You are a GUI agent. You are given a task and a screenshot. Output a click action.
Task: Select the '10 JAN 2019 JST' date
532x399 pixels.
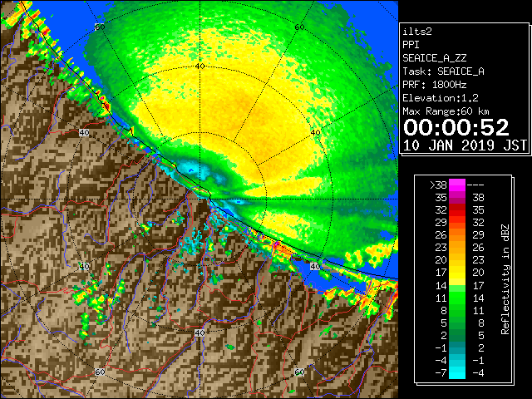pos(465,145)
